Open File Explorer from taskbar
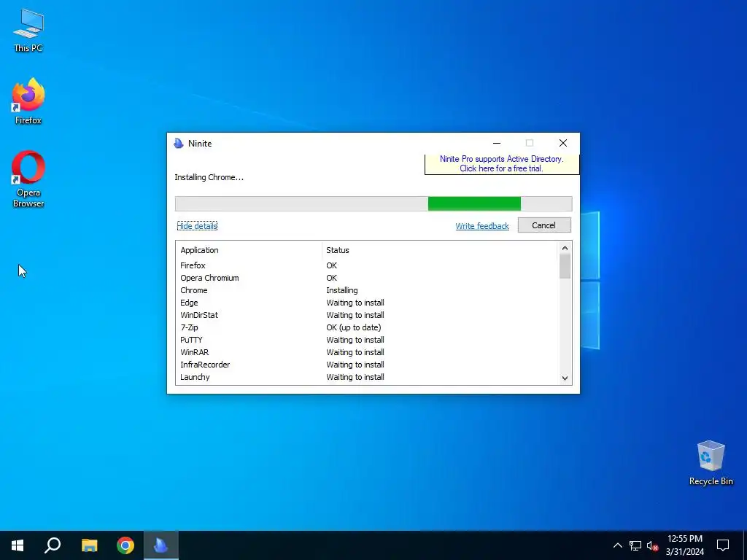747x560 pixels. pyautogui.click(x=89, y=545)
